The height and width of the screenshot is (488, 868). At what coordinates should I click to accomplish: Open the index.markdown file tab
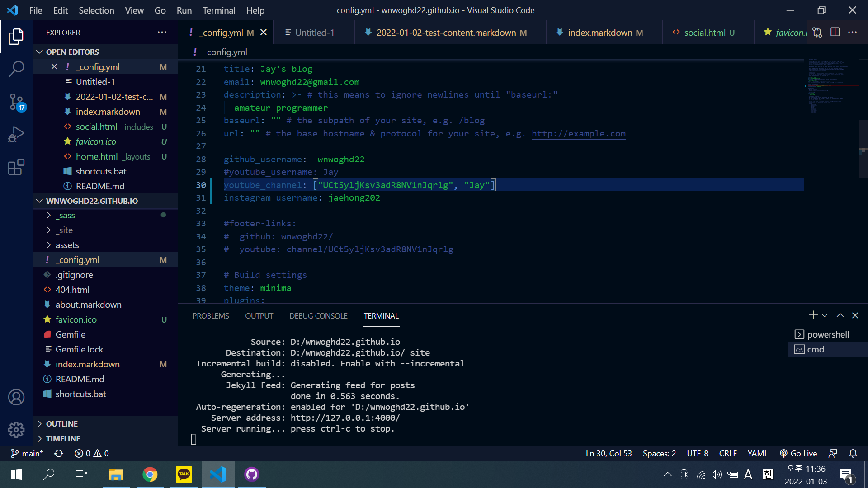(x=600, y=32)
